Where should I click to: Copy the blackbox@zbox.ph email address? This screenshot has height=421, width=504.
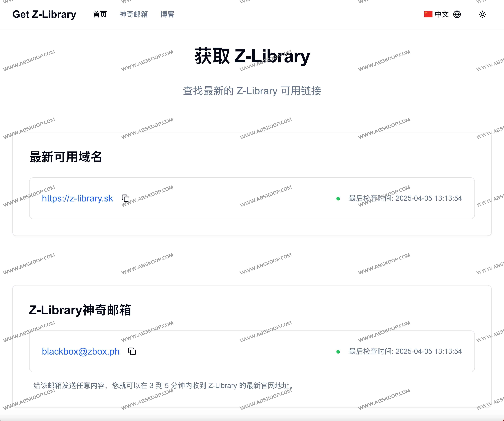point(132,351)
